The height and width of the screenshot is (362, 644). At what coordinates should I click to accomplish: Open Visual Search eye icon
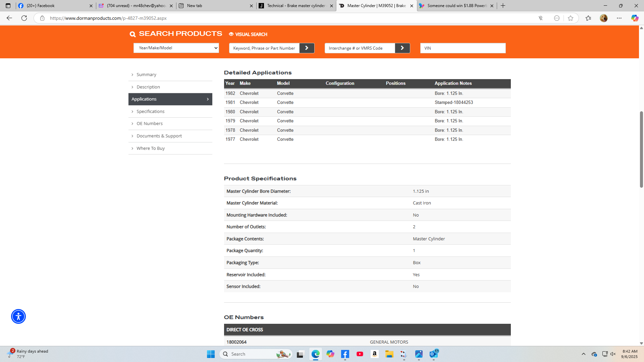[231, 34]
